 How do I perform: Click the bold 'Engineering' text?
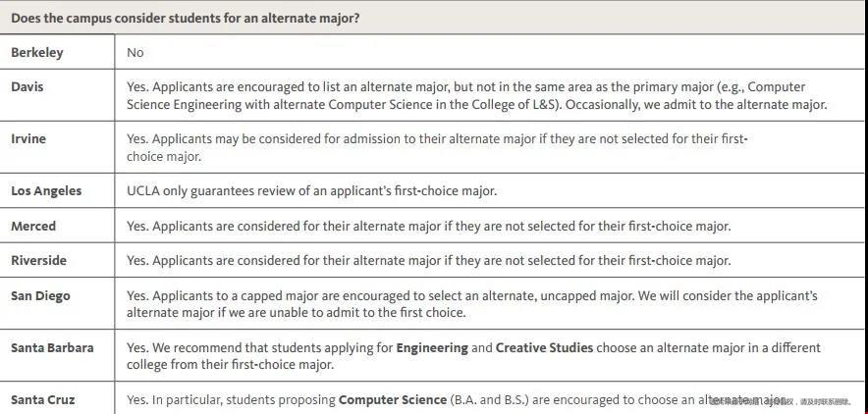pos(432,347)
